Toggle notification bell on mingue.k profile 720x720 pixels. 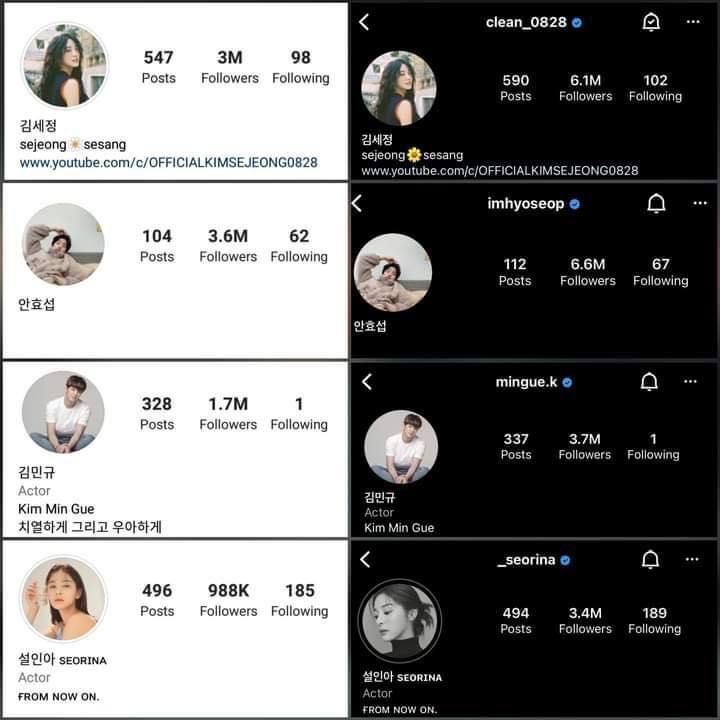[649, 382]
